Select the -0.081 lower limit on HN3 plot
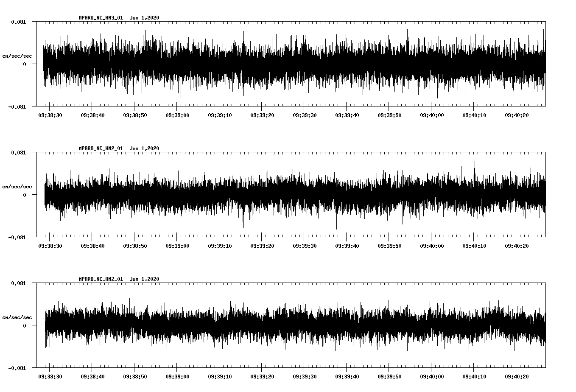 pyautogui.click(x=17, y=107)
